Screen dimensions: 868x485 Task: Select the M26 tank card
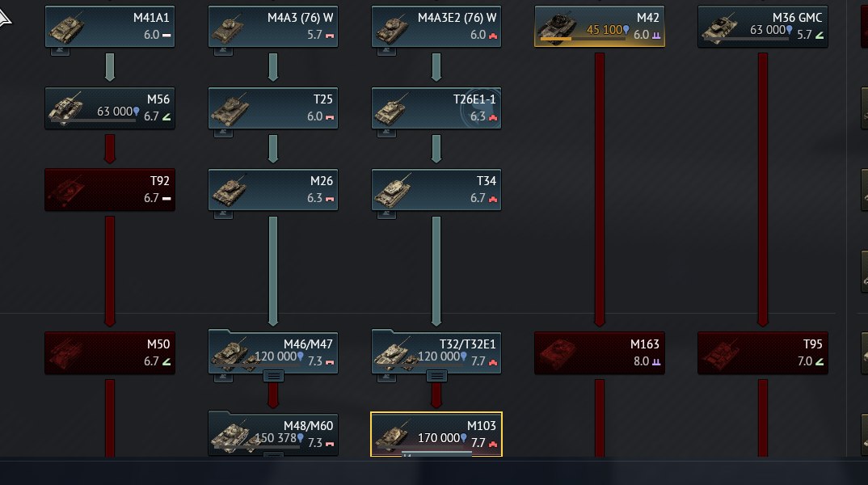pyautogui.click(x=273, y=189)
